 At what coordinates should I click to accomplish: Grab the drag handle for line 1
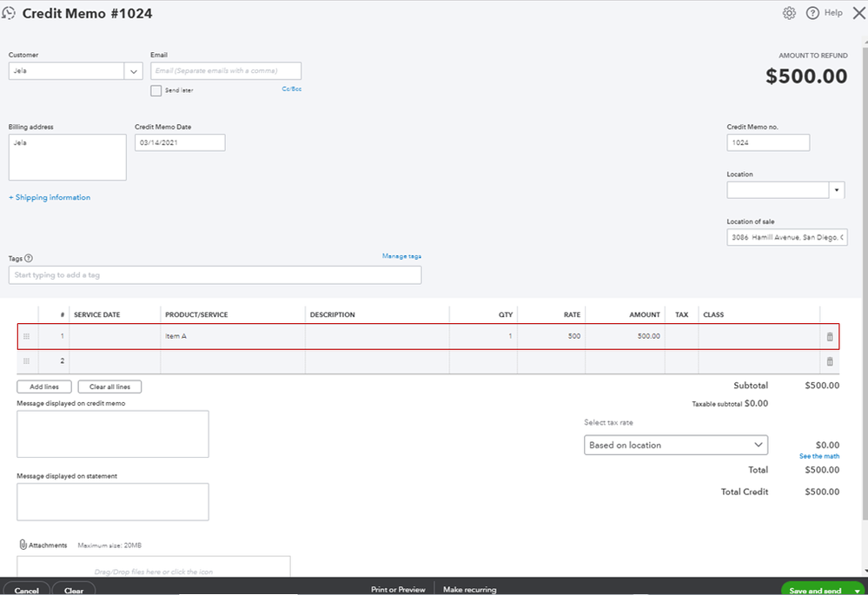tap(26, 336)
